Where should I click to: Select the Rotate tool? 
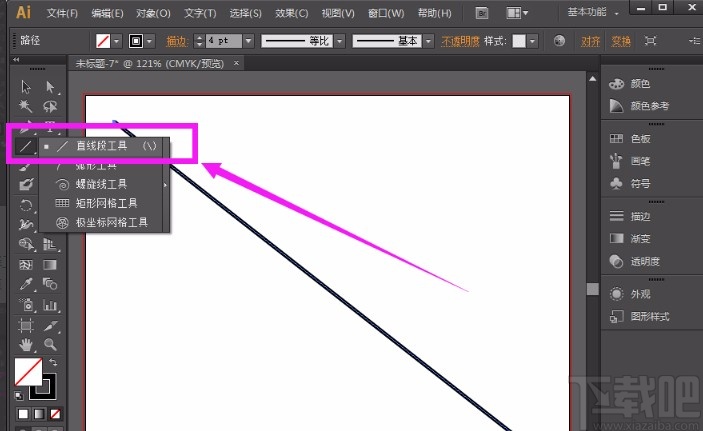coord(26,205)
